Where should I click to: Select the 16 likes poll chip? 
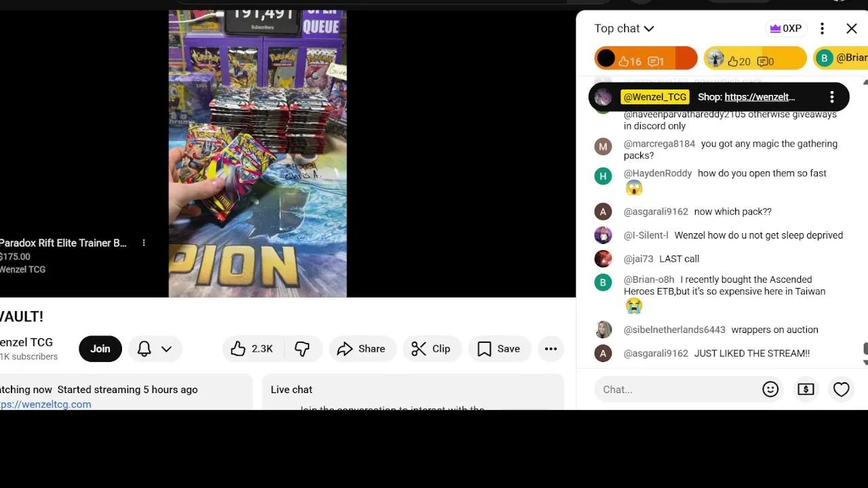click(x=646, y=58)
